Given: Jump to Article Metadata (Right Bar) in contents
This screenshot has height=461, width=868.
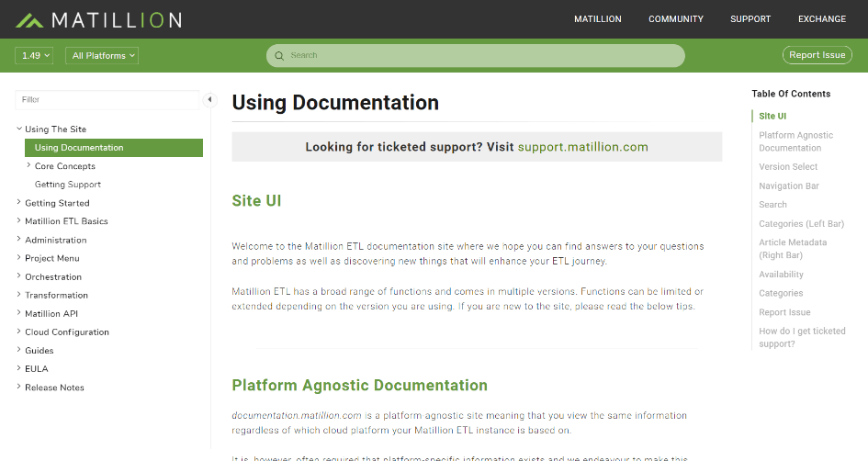Looking at the screenshot, I should (793, 249).
